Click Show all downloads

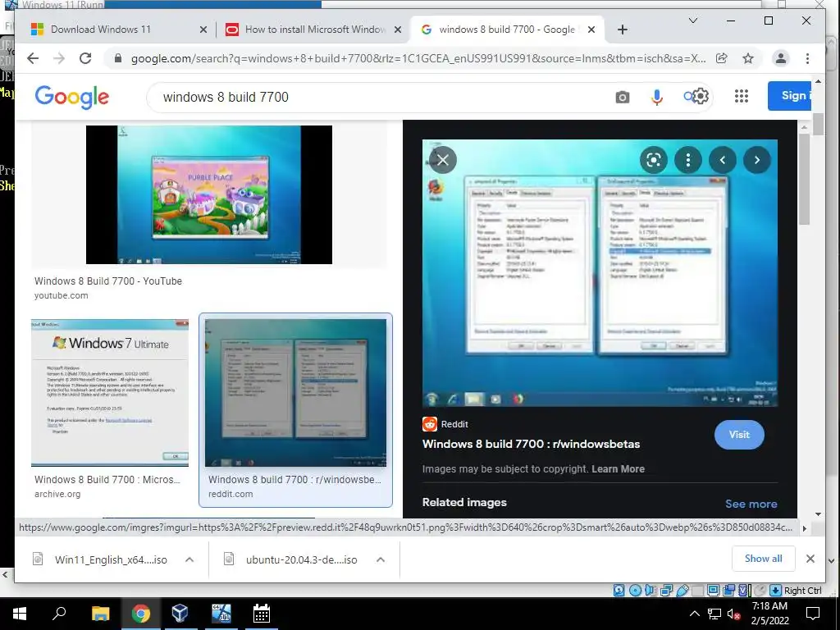tap(763, 558)
